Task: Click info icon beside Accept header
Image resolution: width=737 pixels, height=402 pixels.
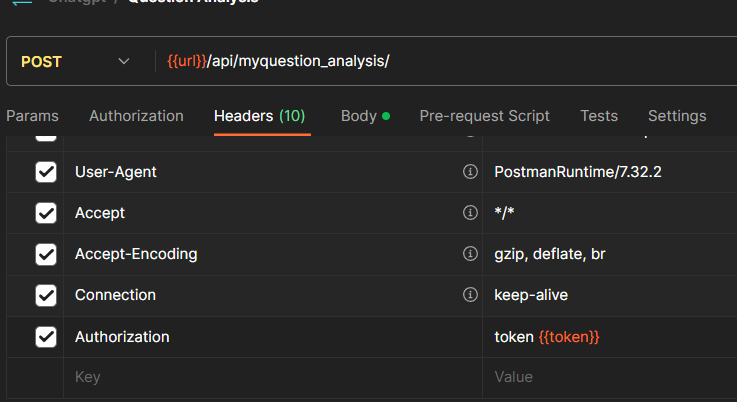Action: (470, 213)
